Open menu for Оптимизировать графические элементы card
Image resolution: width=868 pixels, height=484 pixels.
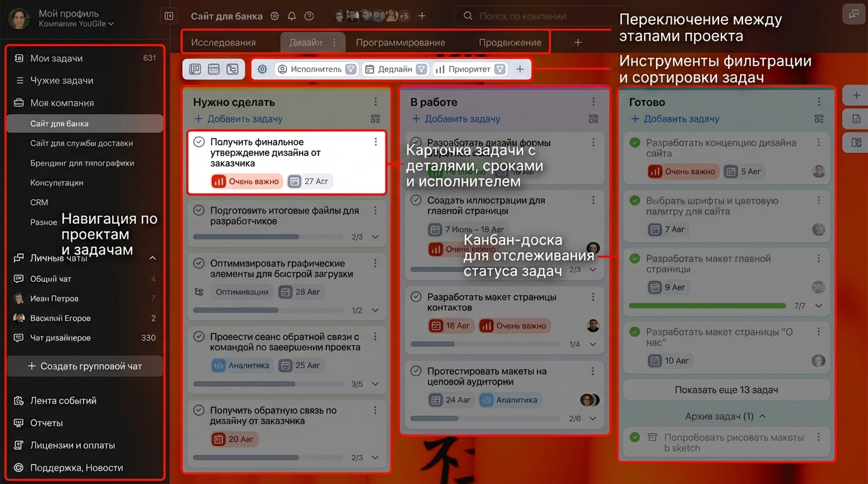[376, 263]
